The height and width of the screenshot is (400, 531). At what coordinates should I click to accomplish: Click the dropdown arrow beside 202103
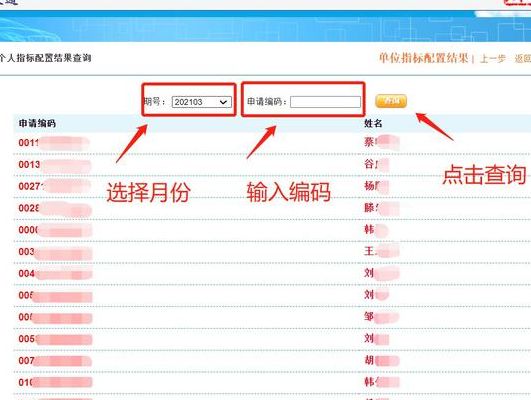pos(224,102)
